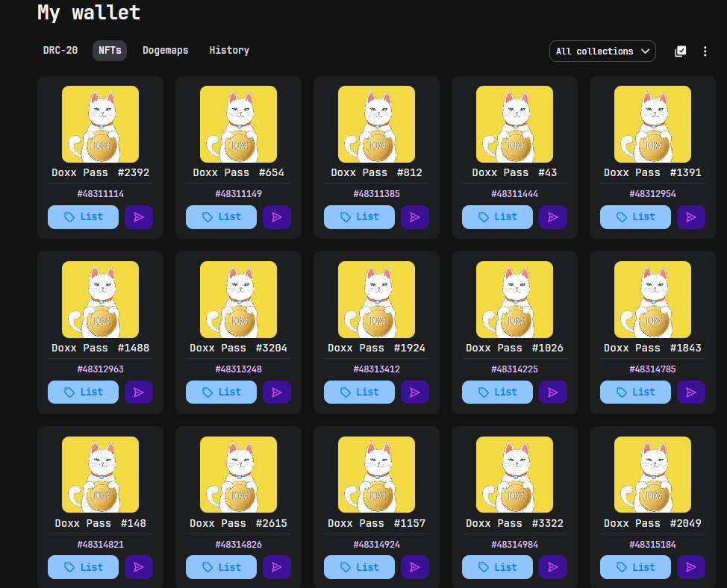Send Doxx Pass #1157 with arrow icon

pos(415,567)
